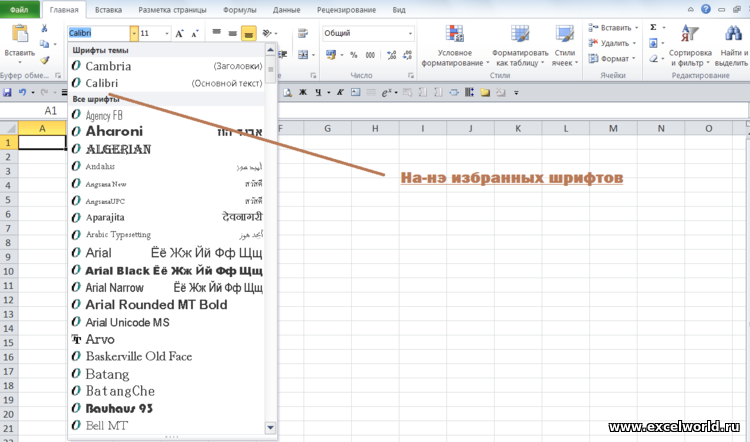Click the Decrease Decimal icon
The image size is (750, 442).
(407, 55)
